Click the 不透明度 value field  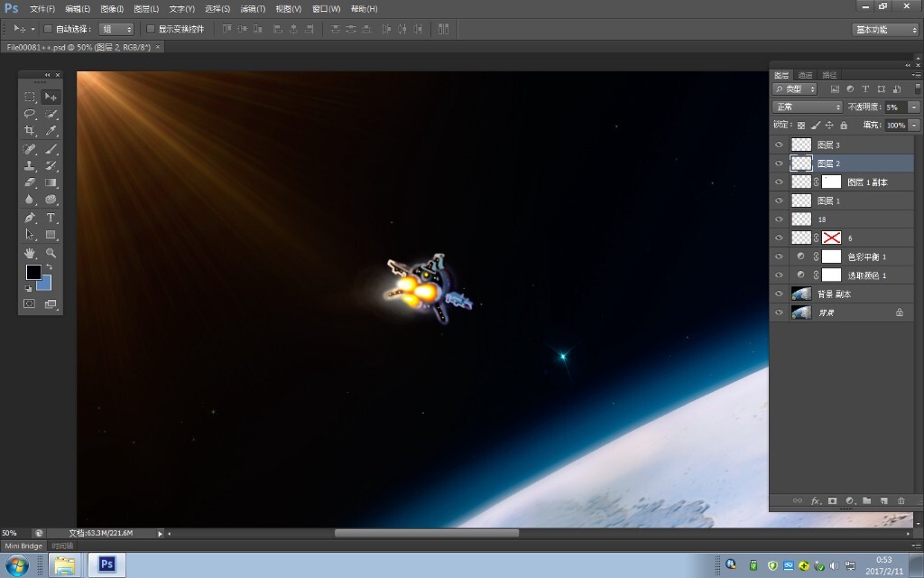click(896, 107)
